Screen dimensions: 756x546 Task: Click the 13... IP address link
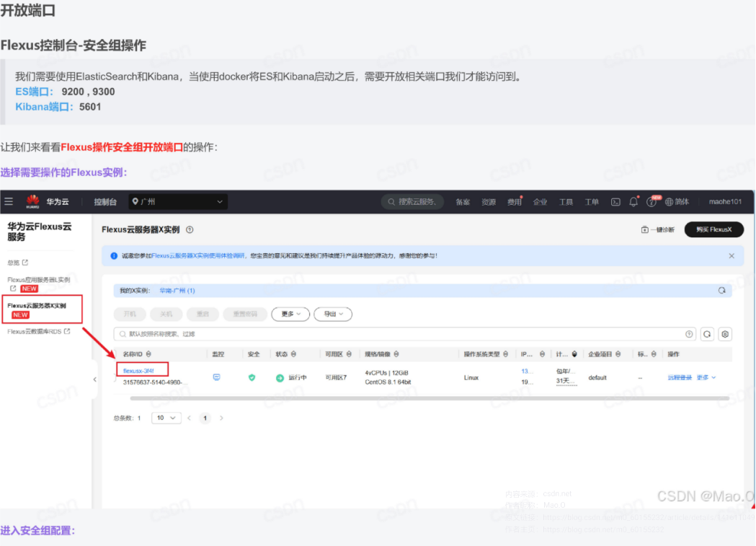pyautogui.click(x=527, y=371)
